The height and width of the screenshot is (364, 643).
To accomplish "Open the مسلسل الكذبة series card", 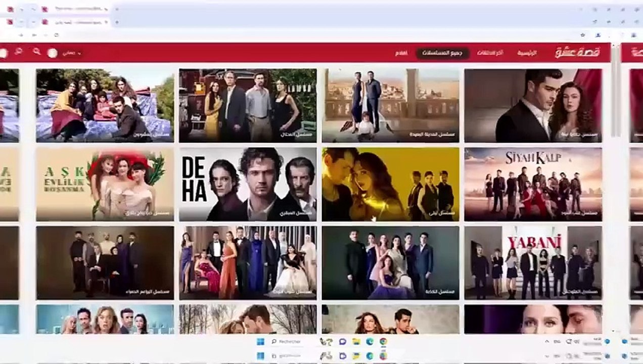I will 391,263.
